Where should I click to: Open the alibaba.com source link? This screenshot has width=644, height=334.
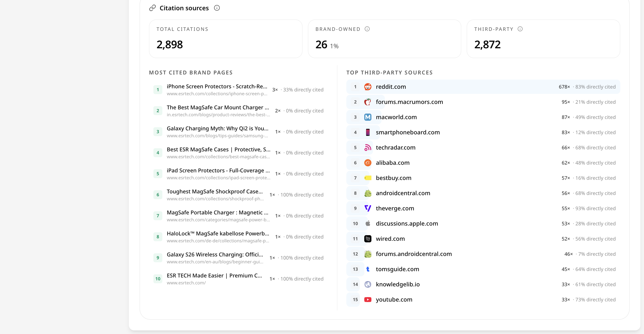[x=392, y=163]
